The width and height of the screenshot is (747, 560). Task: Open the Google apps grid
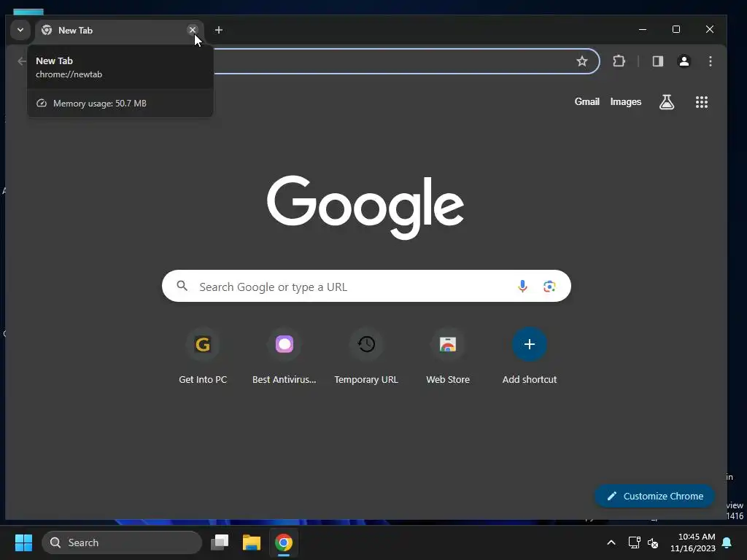(x=701, y=102)
